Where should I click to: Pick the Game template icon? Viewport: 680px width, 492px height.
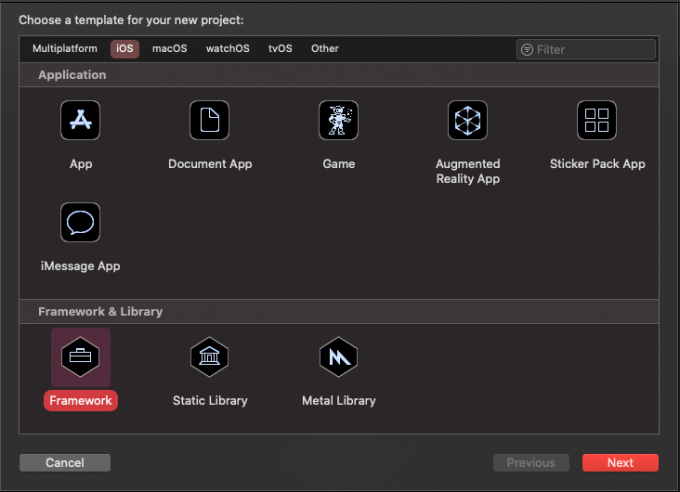tap(338, 120)
